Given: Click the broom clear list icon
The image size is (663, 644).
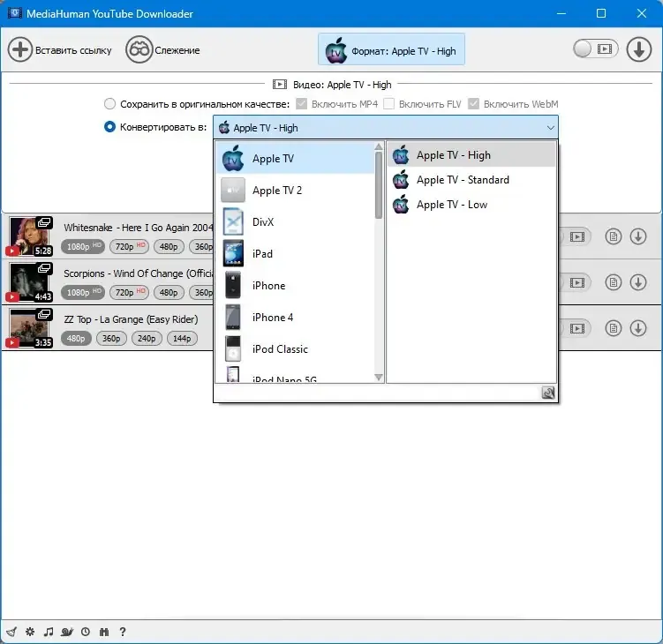Looking at the screenshot, I should (x=11, y=632).
